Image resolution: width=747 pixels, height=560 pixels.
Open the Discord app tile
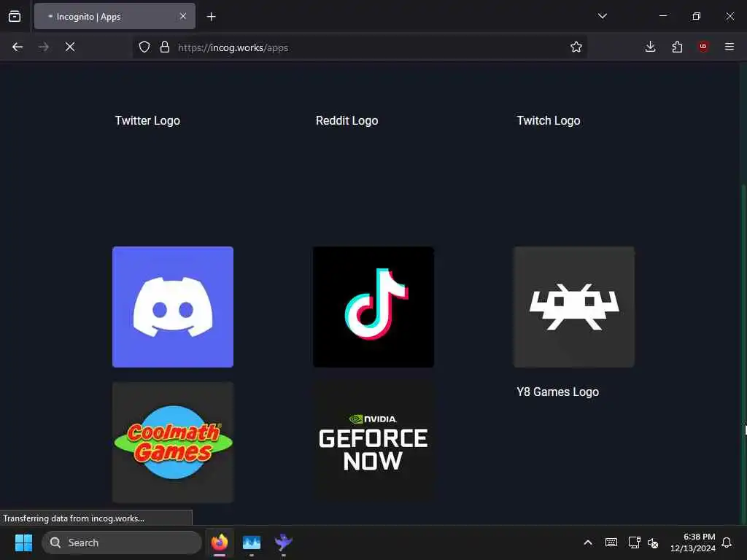tap(173, 307)
